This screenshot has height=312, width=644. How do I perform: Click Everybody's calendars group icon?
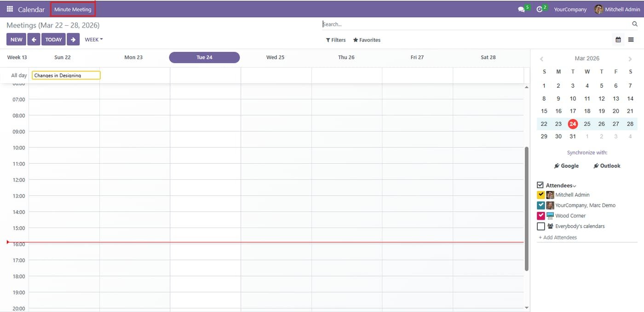pyautogui.click(x=550, y=226)
